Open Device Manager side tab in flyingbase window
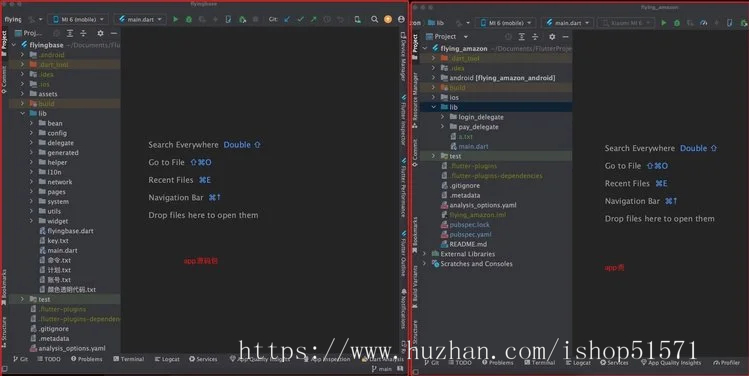Image resolution: width=749 pixels, height=376 pixels. (x=403, y=57)
